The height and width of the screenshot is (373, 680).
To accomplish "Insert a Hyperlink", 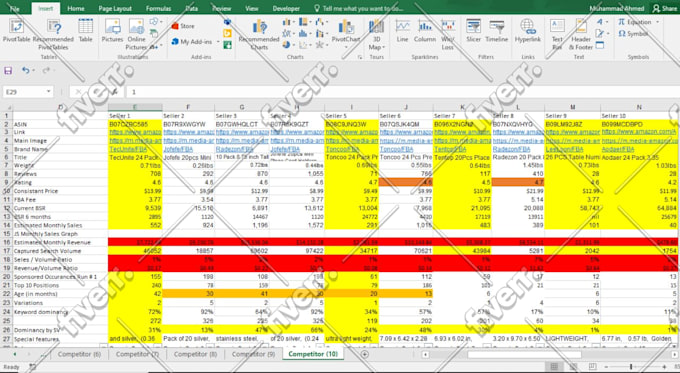I will [x=528, y=30].
